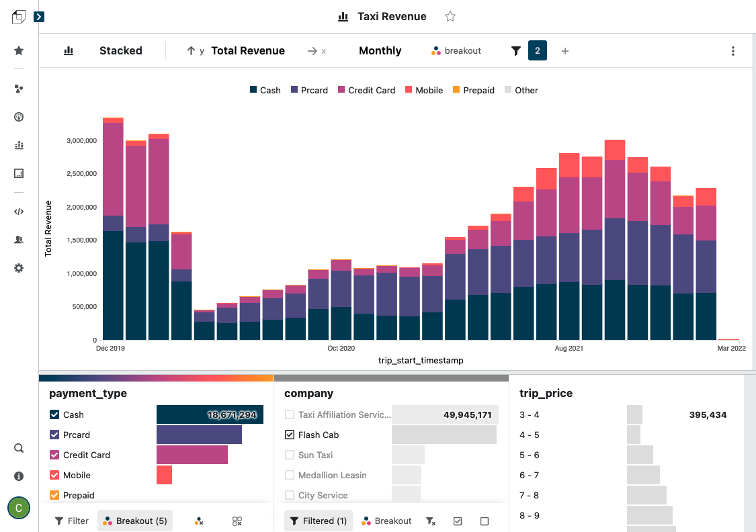This screenshot has width=756, height=532.
Task: Click Breakout (5) button under payment_type
Action: [x=135, y=521]
